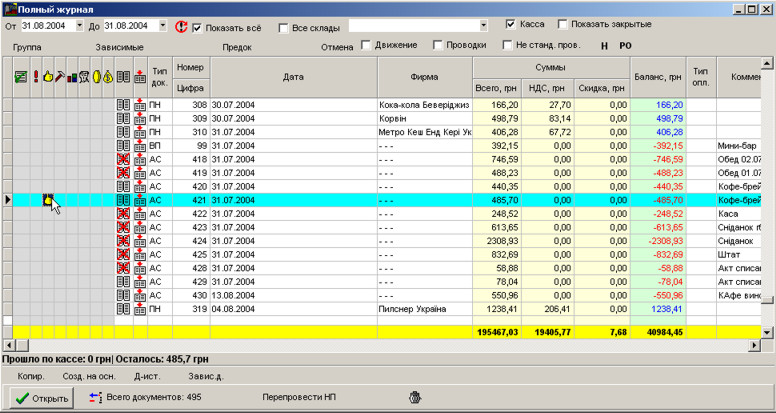Open the "До" end date dropdown

coord(161,26)
